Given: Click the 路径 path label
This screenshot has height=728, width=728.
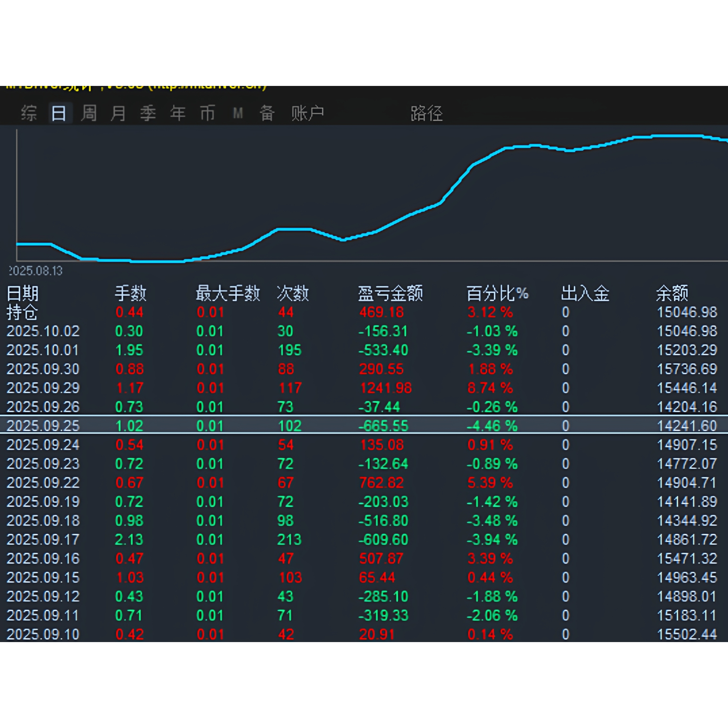Looking at the screenshot, I should point(427,113).
